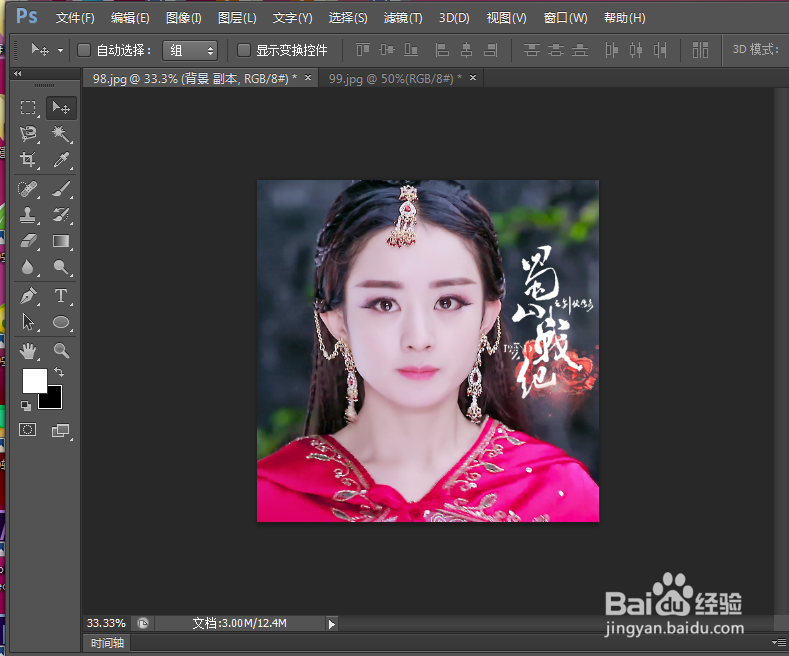This screenshot has width=789, height=656.
Task: Enable the 显示变换控件 checkbox
Action: coord(244,50)
